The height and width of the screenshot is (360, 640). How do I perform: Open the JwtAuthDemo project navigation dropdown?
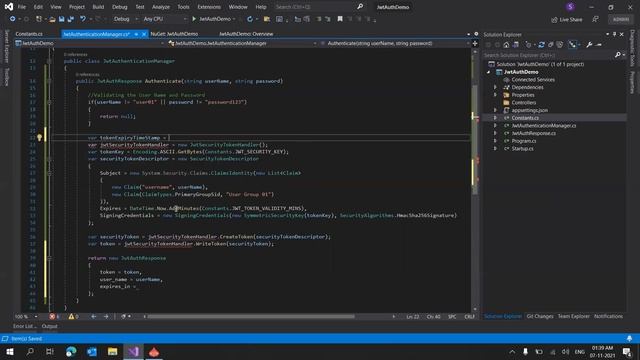[90, 43]
